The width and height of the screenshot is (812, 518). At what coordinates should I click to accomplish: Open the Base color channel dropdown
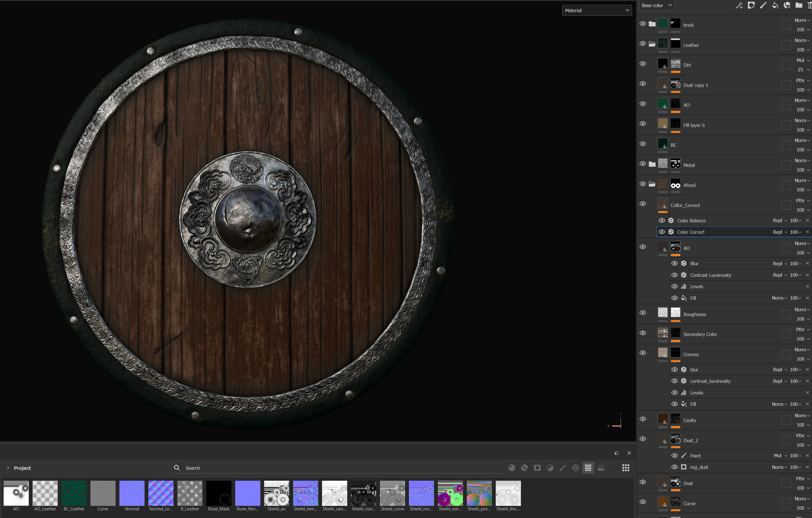[x=656, y=5]
